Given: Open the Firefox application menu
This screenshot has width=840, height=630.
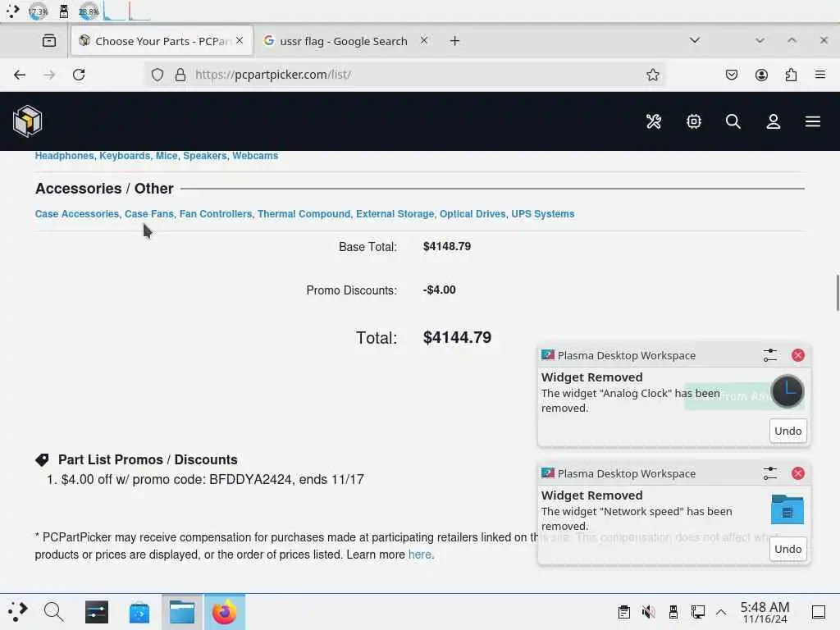Looking at the screenshot, I should tap(819, 75).
